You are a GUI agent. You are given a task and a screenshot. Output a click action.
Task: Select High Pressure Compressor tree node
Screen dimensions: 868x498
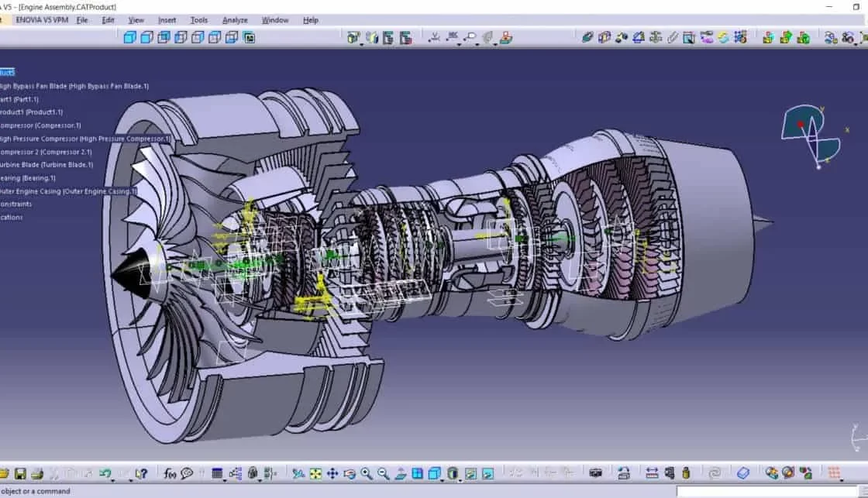coord(85,139)
